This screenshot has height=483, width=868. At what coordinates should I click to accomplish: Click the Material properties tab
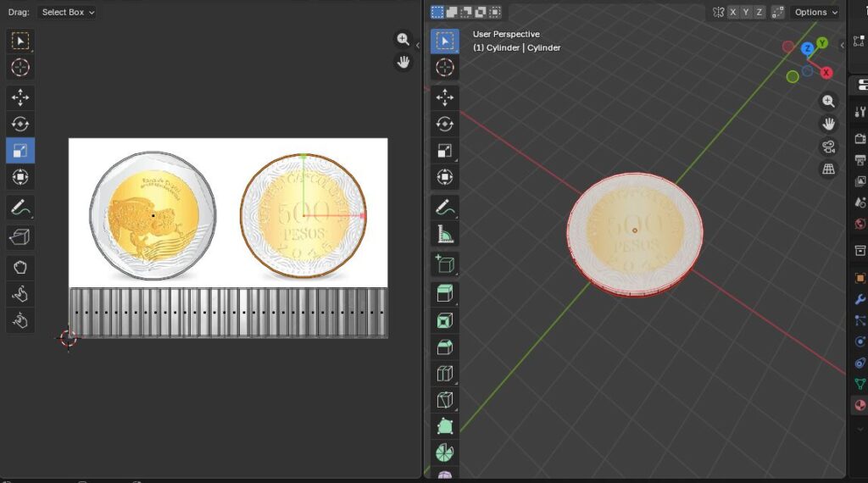coord(860,406)
